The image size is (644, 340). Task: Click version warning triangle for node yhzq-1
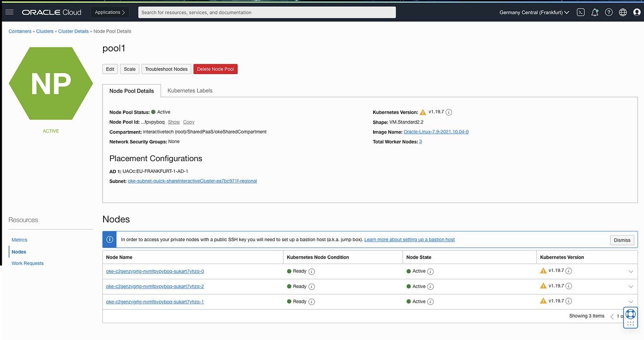[543, 301]
